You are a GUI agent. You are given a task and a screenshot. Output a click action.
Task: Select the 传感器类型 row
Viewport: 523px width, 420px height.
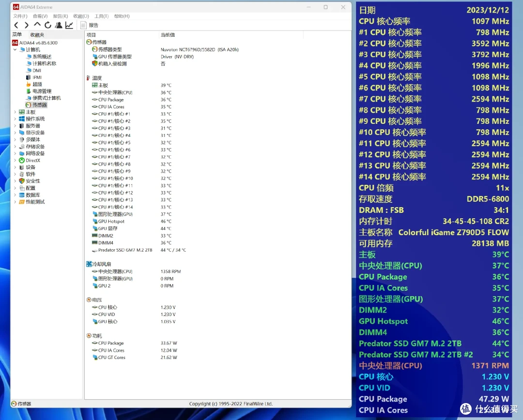coord(166,49)
